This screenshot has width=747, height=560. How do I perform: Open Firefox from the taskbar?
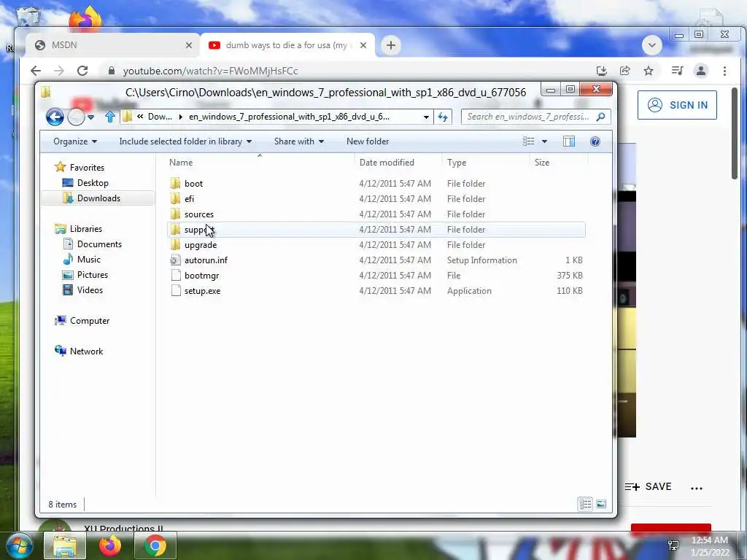click(x=110, y=546)
